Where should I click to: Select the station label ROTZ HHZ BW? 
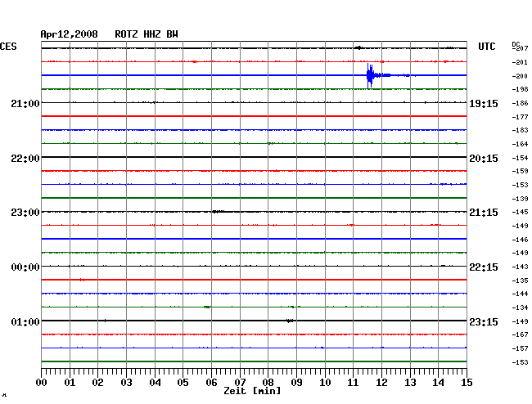click(147, 34)
